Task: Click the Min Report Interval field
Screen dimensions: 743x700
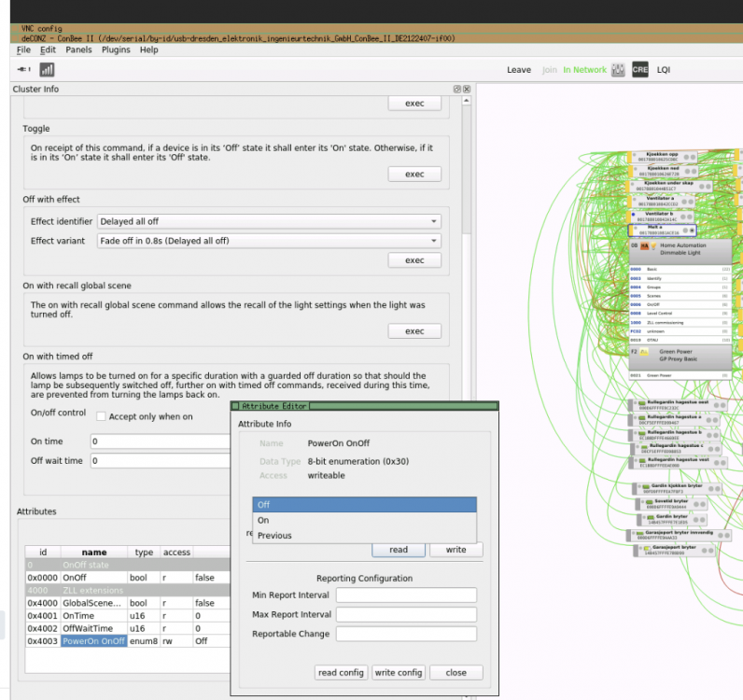Action: pyautogui.click(x=406, y=595)
